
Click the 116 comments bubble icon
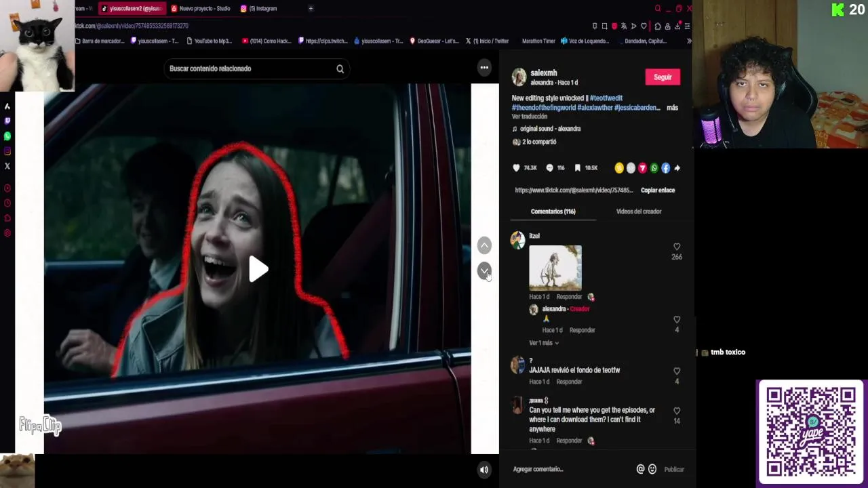pos(550,168)
